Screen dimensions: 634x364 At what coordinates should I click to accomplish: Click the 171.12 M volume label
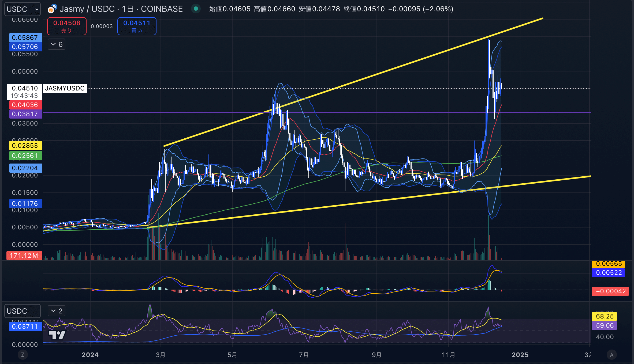(24, 256)
